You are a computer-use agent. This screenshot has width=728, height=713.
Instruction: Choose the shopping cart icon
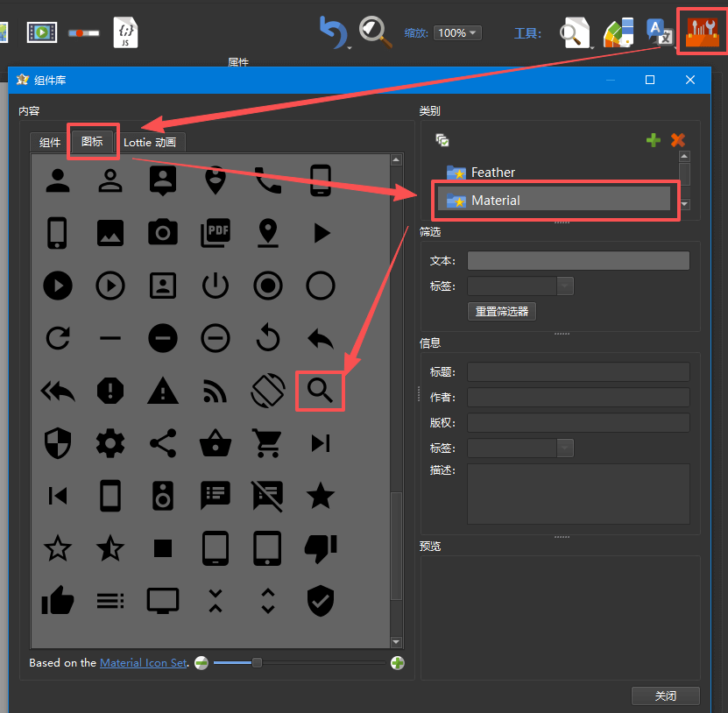click(267, 443)
